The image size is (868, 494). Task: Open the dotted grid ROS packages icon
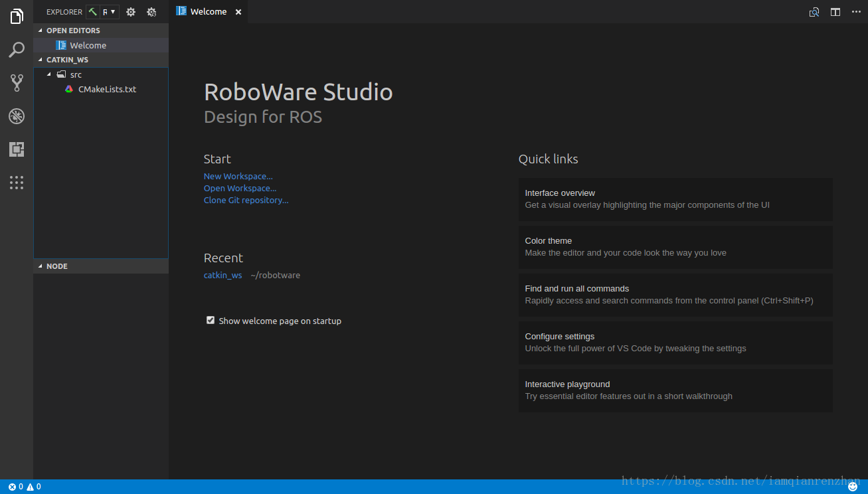coord(17,183)
